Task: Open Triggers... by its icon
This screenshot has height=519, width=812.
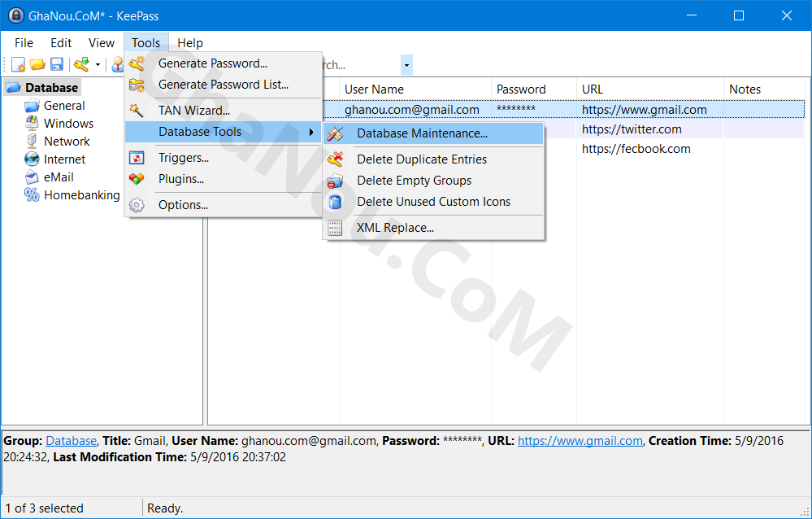Action: coord(137,158)
